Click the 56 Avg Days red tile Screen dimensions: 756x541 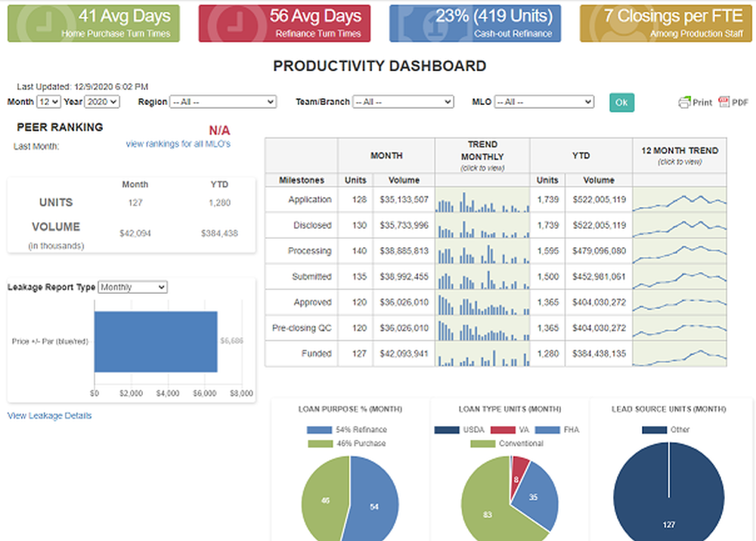(284, 23)
